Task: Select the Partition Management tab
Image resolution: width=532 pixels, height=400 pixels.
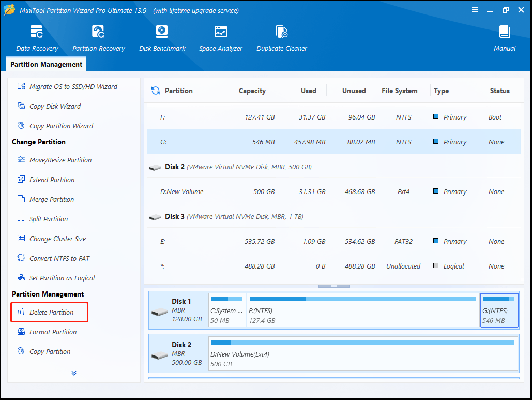Action: [46, 64]
